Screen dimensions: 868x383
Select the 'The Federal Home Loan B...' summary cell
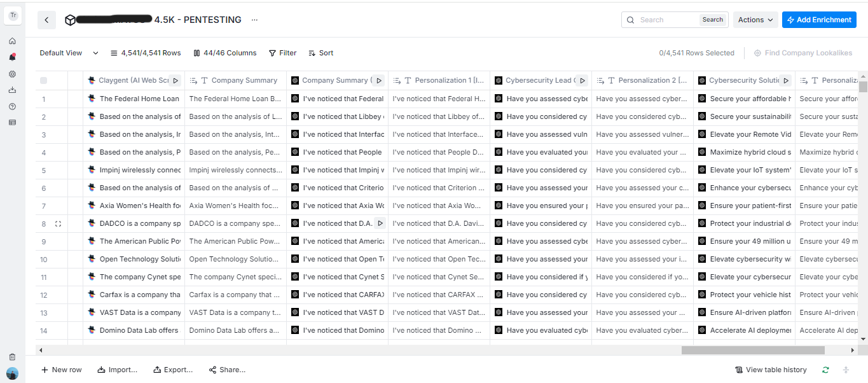[235, 99]
